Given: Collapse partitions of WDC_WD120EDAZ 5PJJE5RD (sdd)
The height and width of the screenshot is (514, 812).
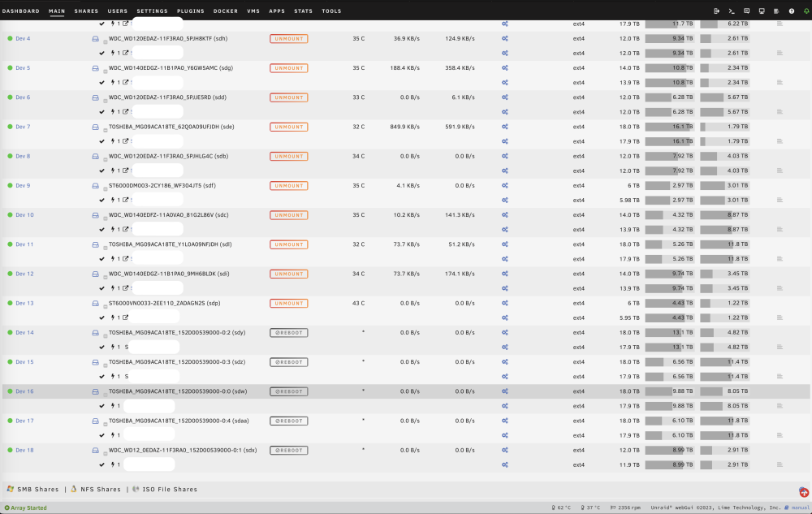Looking at the screenshot, I should (105, 101).
